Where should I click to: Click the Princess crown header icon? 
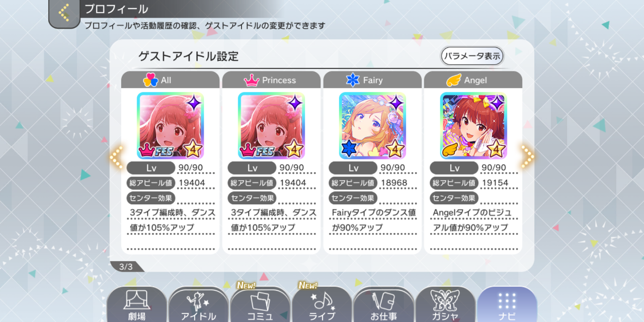point(252,80)
